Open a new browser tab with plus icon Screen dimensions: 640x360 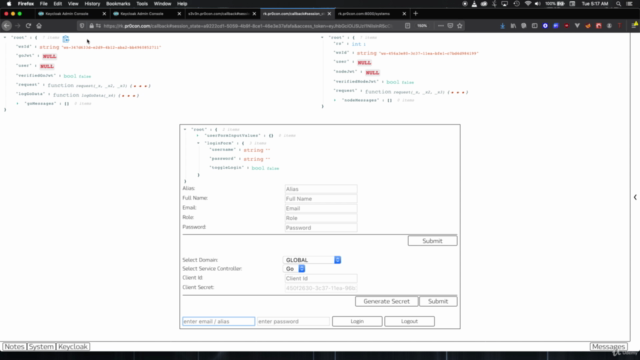[x=416, y=13]
